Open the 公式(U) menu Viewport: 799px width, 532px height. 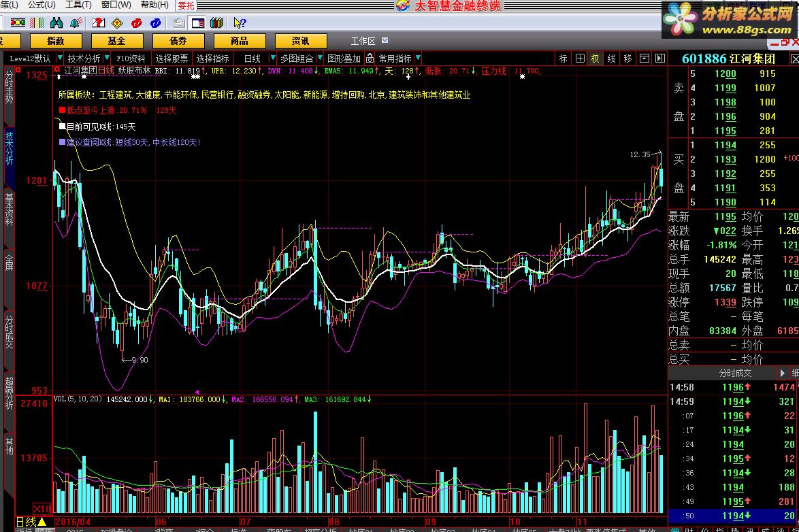tap(42, 5)
